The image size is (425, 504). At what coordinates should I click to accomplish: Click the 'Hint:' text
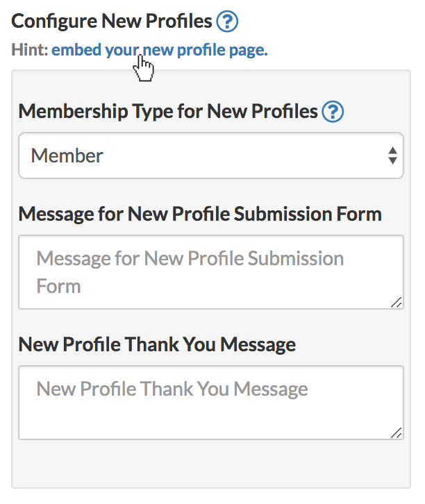(x=30, y=50)
